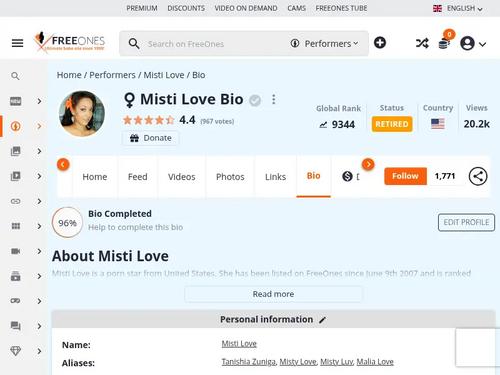The width and height of the screenshot is (500, 375).
Task: Click the sidebar performers icon in orange
Action: click(16, 126)
